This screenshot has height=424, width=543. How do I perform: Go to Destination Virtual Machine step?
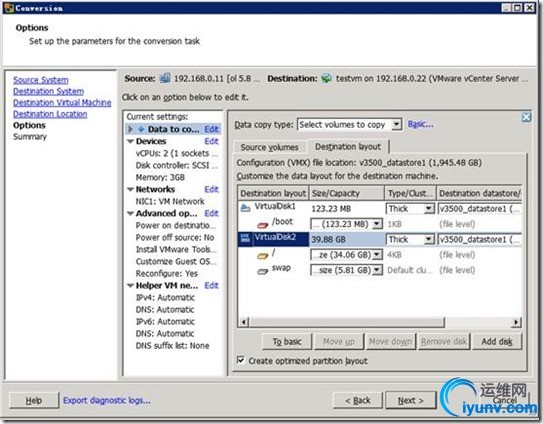62,103
